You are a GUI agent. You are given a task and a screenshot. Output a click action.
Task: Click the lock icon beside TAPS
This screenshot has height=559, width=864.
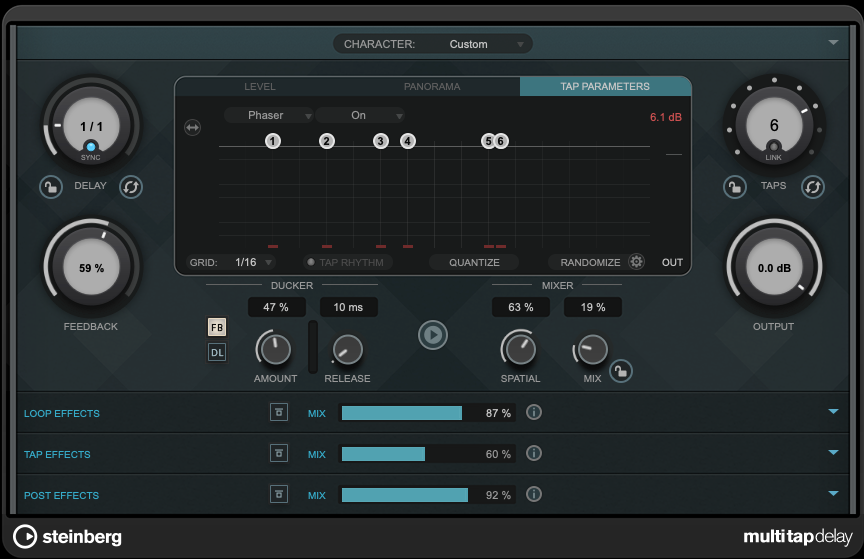[735, 187]
